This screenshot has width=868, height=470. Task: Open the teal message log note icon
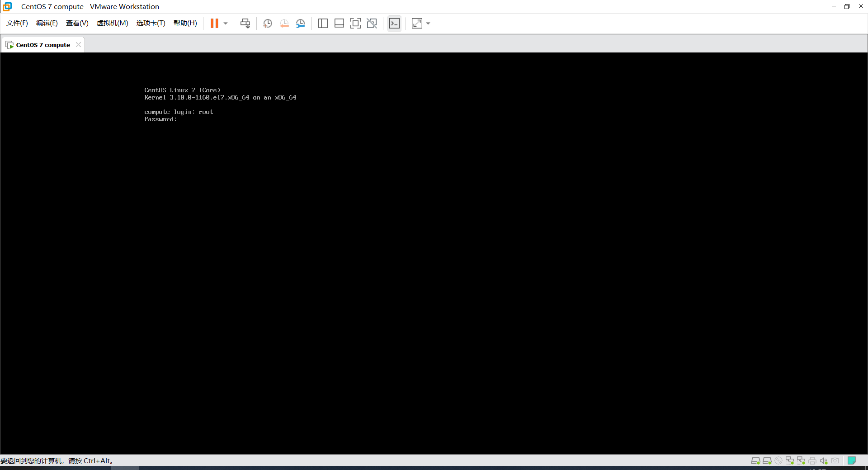pos(852,461)
